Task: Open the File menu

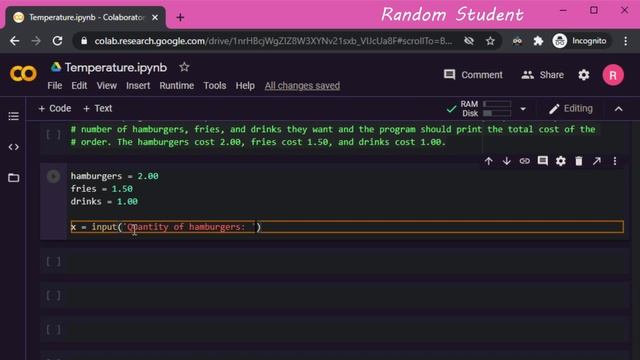Action: pyautogui.click(x=55, y=86)
